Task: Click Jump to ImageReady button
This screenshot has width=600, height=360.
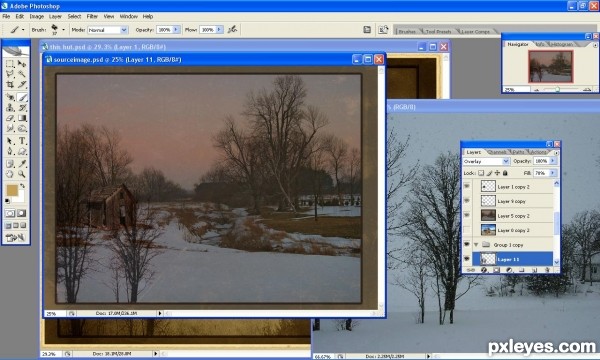Action: point(16,238)
